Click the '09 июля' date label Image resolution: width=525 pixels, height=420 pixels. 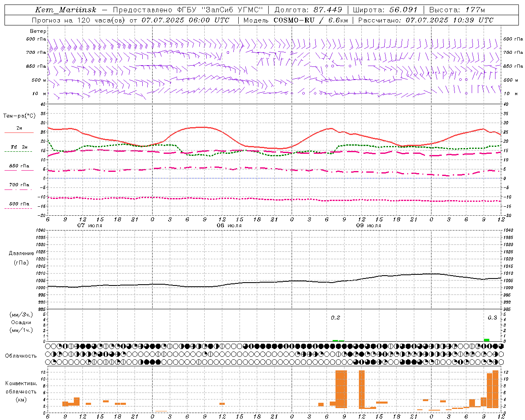pos(369,226)
